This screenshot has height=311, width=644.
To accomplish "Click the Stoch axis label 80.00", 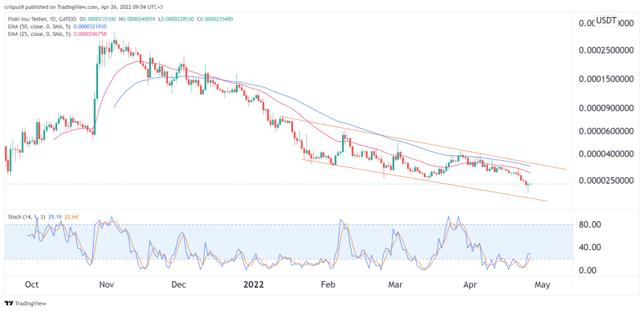I will coord(589,225).
